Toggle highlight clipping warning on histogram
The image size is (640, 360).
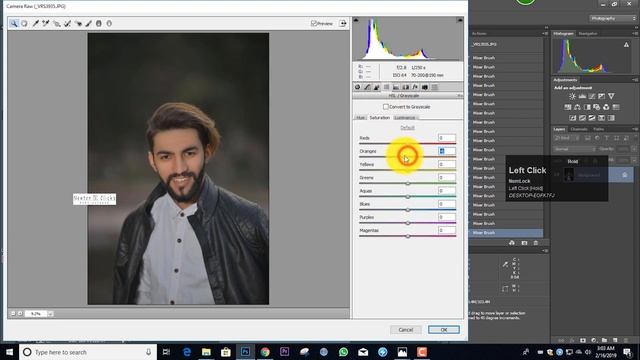coord(460,20)
